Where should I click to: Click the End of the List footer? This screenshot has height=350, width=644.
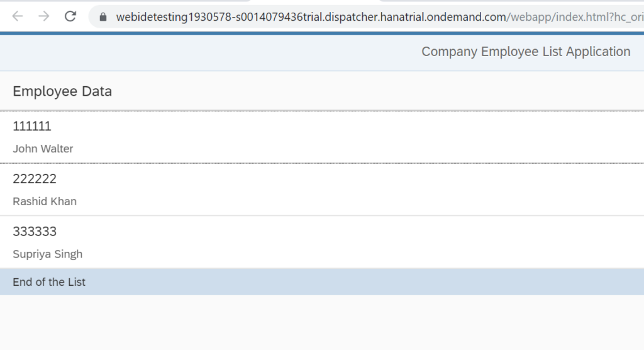(x=322, y=282)
